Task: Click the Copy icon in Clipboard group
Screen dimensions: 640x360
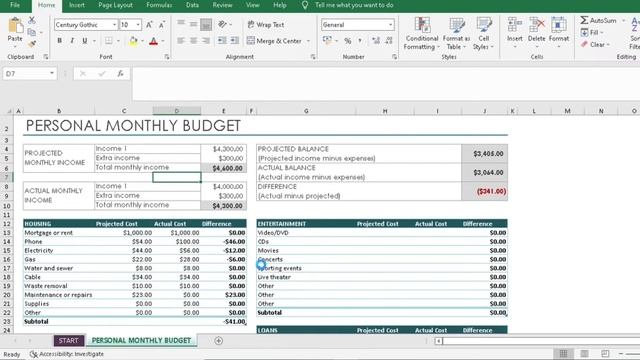Action: click(32, 32)
